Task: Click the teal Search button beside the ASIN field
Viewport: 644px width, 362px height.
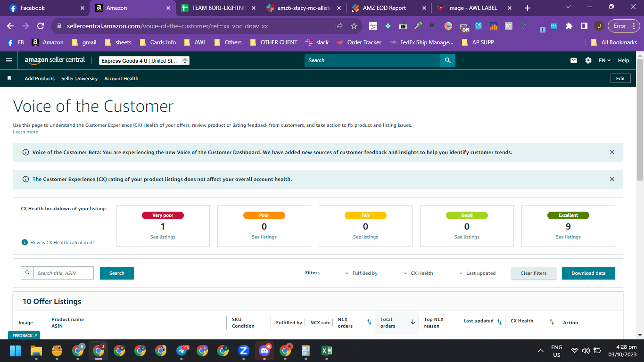Action: pos(117,273)
